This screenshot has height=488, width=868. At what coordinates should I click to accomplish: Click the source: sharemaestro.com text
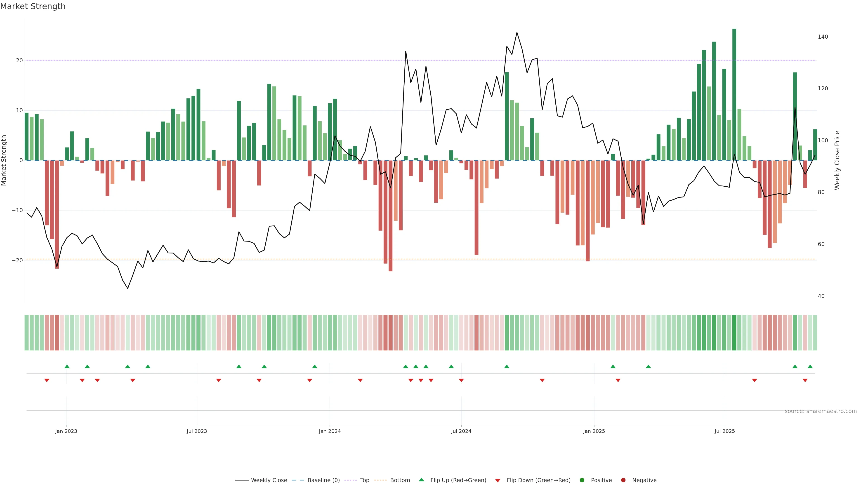[821, 411]
